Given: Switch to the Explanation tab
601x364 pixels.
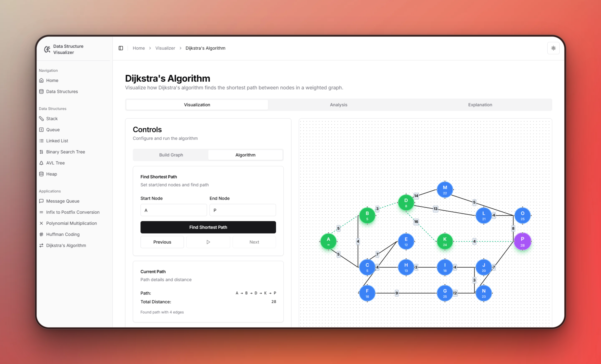Looking at the screenshot, I should 480,104.
